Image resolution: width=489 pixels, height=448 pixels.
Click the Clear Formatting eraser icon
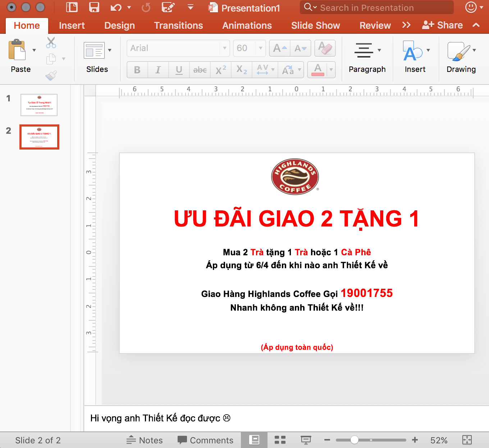(325, 48)
